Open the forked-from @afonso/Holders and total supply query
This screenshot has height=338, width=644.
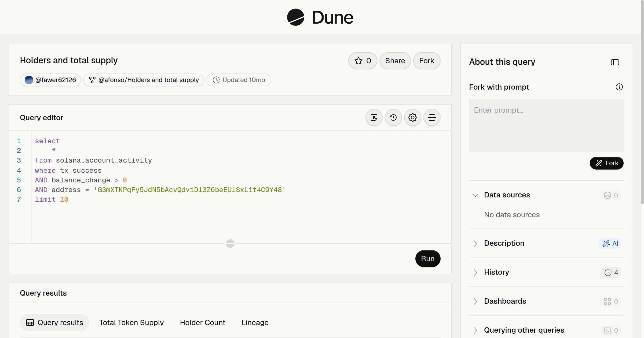[144, 80]
